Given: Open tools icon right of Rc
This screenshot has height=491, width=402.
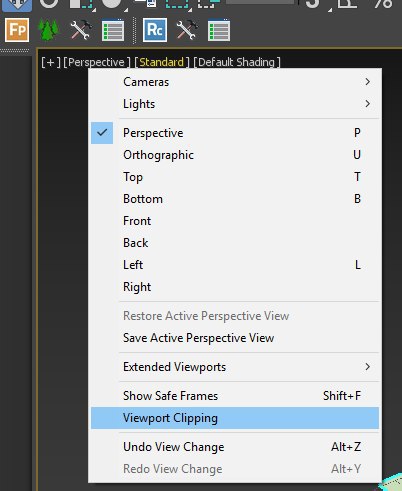Looking at the screenshot, I should tap(187, 30).
